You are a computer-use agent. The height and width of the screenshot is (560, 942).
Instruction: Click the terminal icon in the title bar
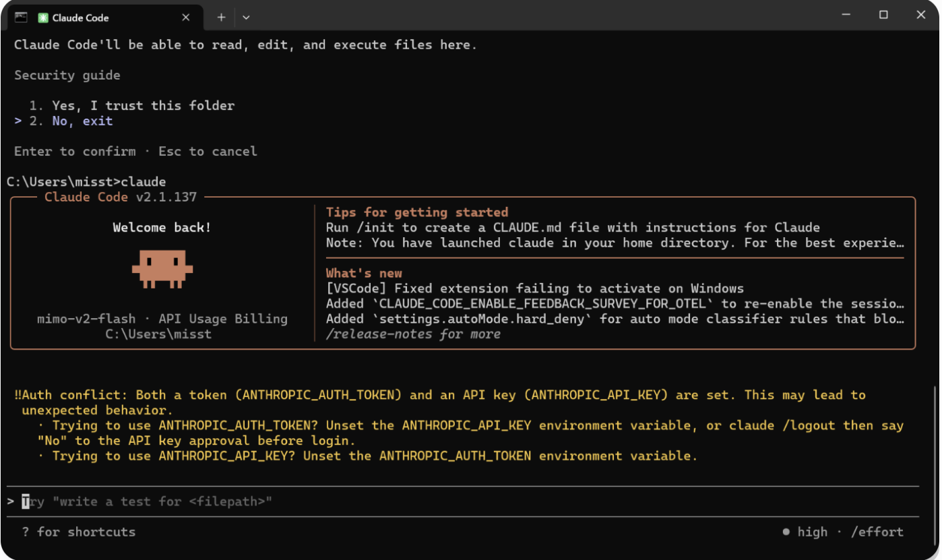(x=21, y=17)
